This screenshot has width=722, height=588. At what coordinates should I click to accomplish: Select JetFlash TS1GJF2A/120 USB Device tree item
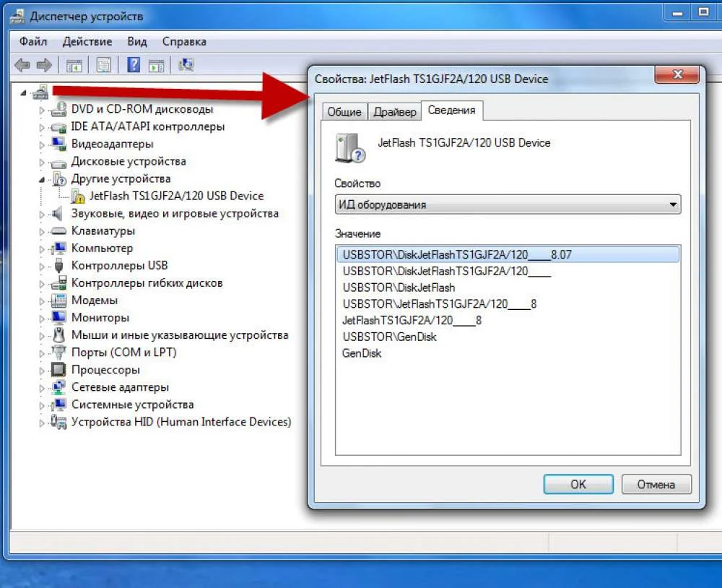[176, 196]
